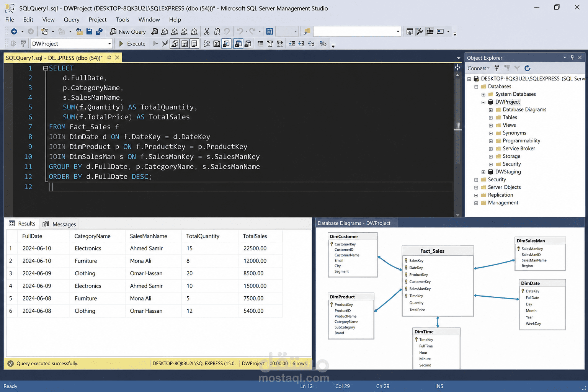Click the Stop filter icon in Object Explorer
588x392 pixels.
coord(507,68)
